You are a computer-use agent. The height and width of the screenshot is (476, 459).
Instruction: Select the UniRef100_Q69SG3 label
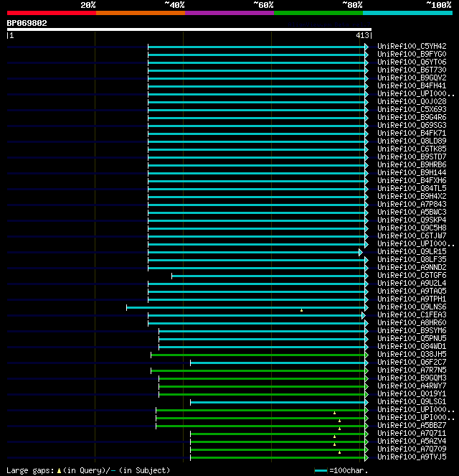tap(412, 125)
